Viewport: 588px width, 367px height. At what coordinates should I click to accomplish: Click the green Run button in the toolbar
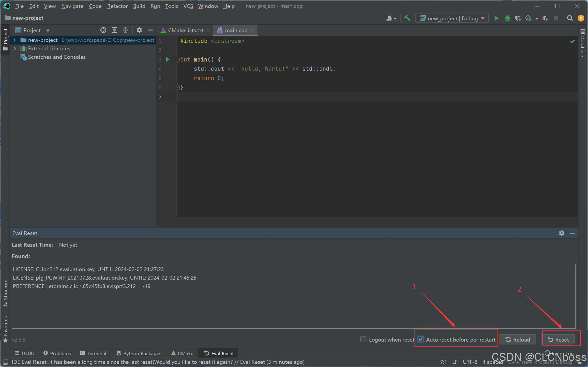(496, 18)
